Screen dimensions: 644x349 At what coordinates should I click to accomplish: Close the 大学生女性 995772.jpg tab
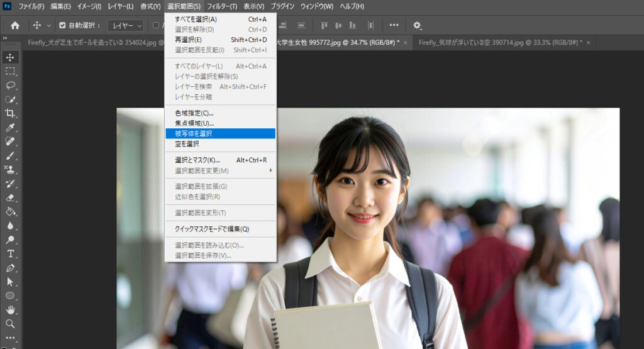(x=406, y=43)
